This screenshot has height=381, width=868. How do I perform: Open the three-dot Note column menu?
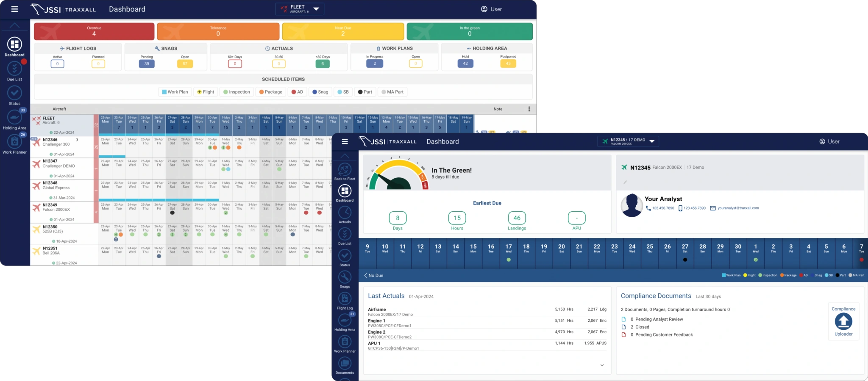(x=529, y=109)
